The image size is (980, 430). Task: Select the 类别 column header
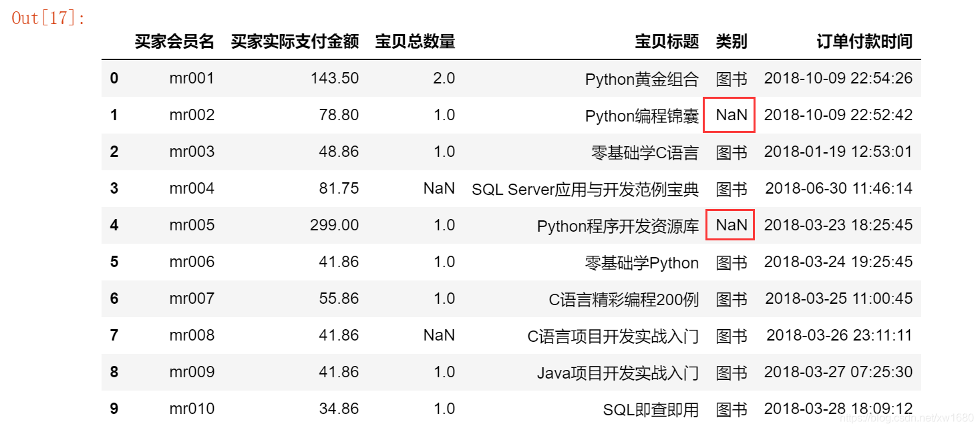point(731,41)
